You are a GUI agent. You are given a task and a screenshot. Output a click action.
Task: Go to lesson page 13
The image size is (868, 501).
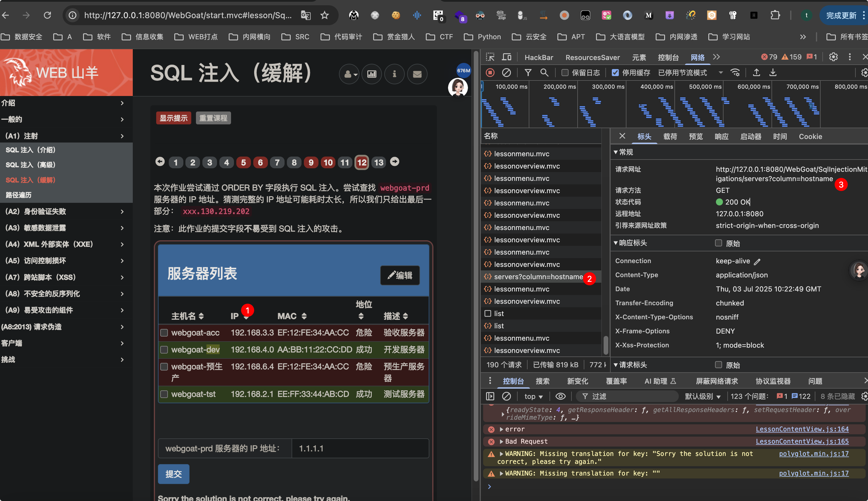click(x=378, y=162)
